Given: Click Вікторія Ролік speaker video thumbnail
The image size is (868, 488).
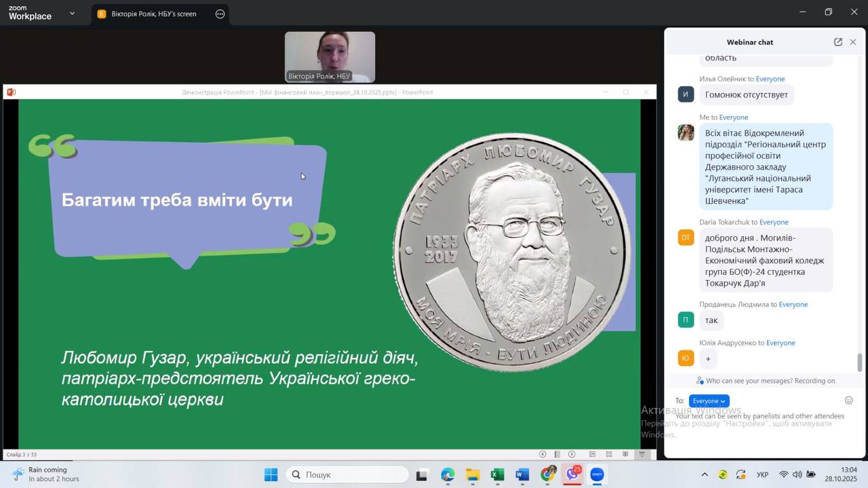Looking at the screenshot, I should 330,57.
